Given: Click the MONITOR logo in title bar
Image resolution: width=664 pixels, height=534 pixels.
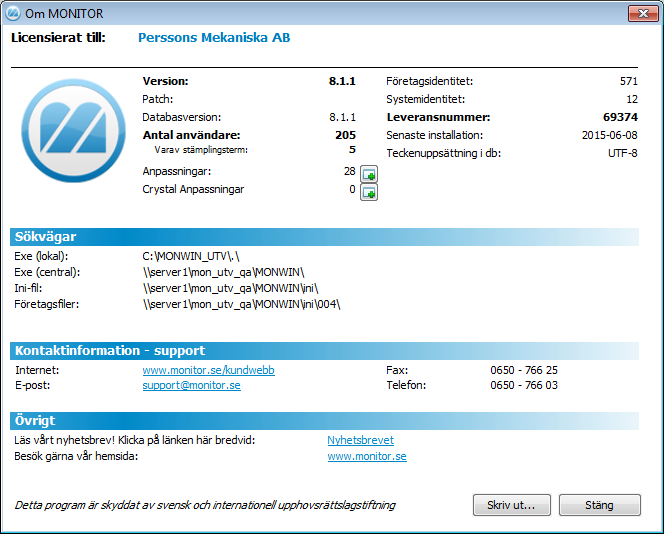Looking at the screenshot, I should coord(12,13).
